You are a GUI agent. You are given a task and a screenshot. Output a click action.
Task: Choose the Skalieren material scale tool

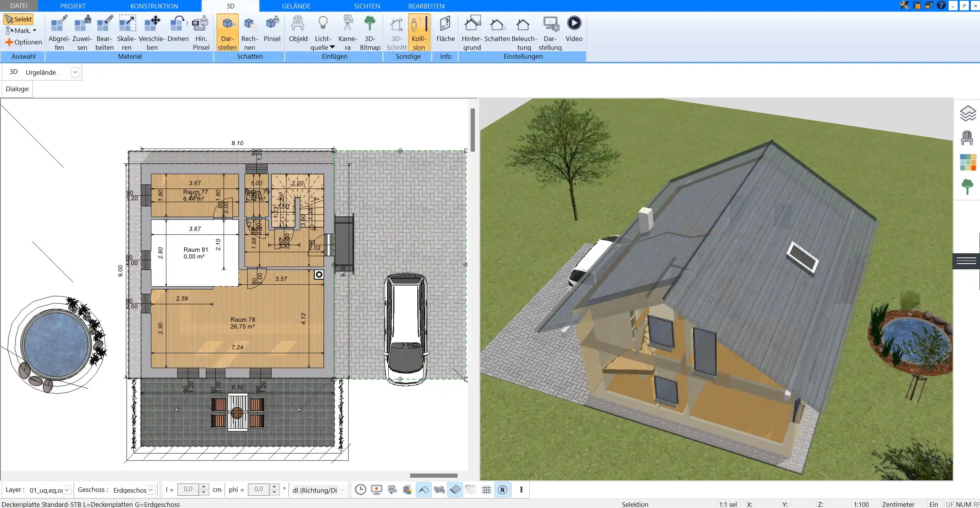pos(127,33)
